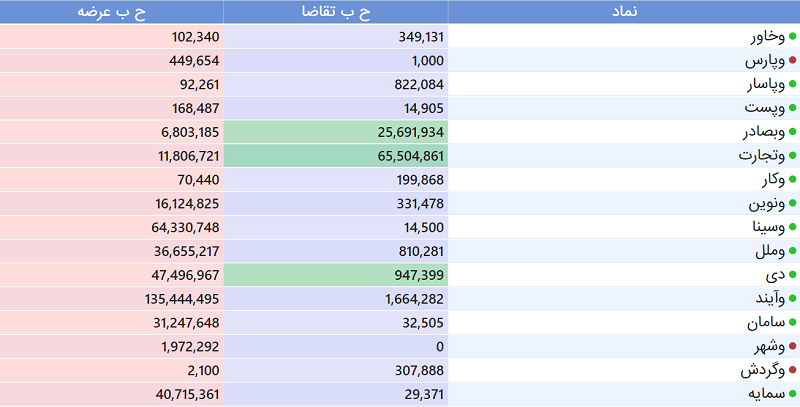Viewport: 800px width, 407px height.
Task: Sort by the ح ب عرضه column header
Action: (x=111, y=12)
